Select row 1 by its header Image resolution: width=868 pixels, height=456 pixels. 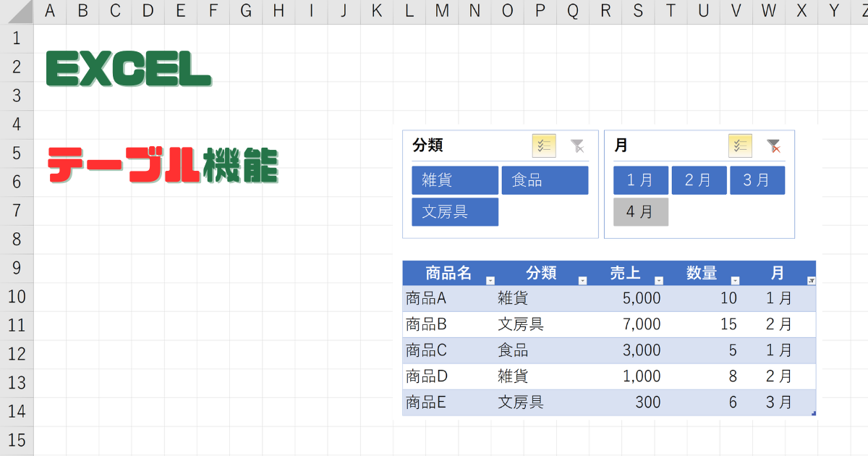point(17,38)
